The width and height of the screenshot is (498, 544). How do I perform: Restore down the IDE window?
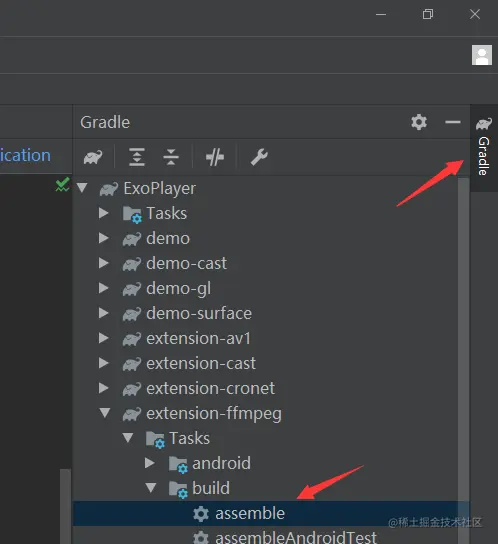coord(428,14)
